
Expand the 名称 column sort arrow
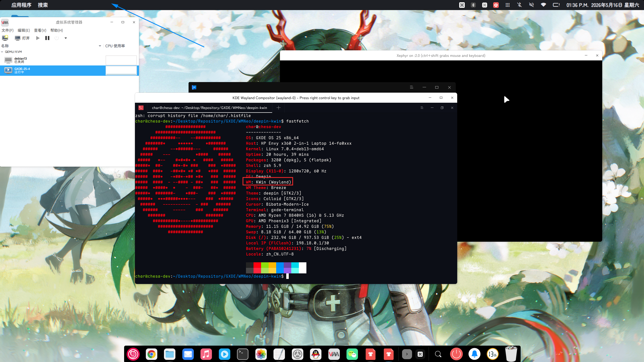(x=100, y=46)
